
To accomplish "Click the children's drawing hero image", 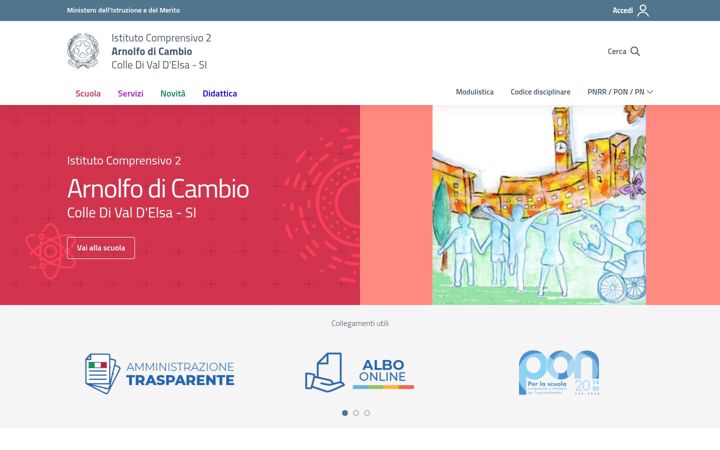I will tap(539, 205).
